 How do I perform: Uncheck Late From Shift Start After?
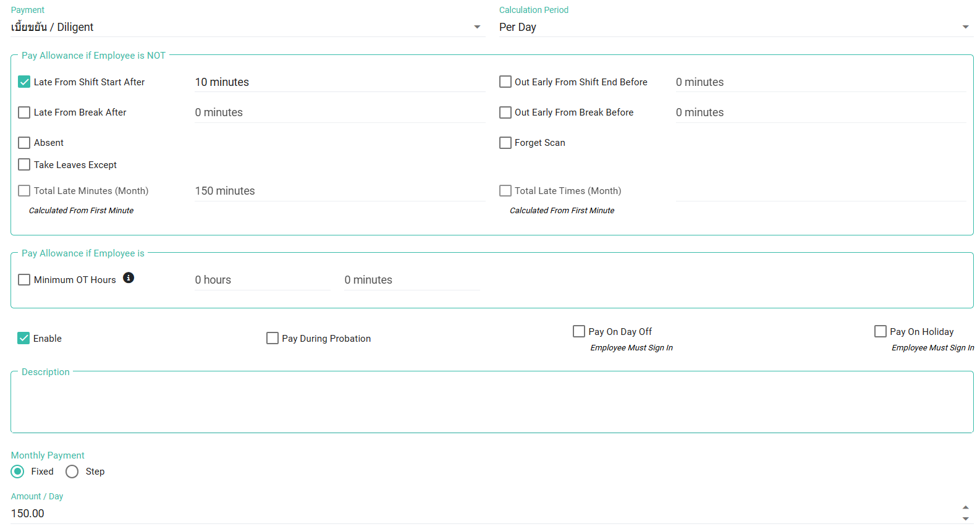(24, 82)
